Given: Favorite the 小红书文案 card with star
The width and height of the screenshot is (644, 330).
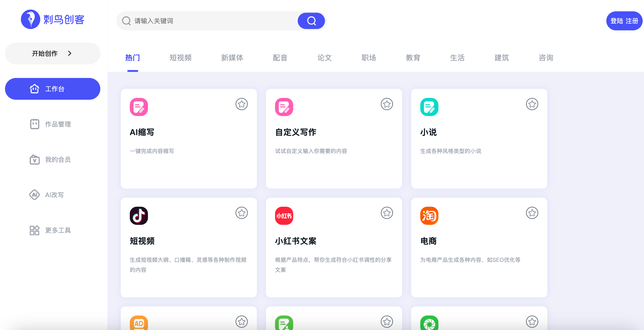Looking at the screenshot, I should (x=387, y=213).
